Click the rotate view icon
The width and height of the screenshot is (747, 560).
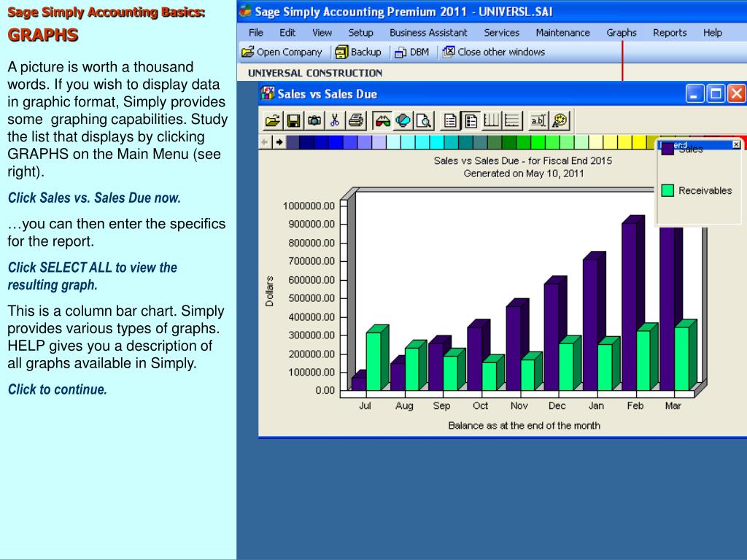(403, 120)
